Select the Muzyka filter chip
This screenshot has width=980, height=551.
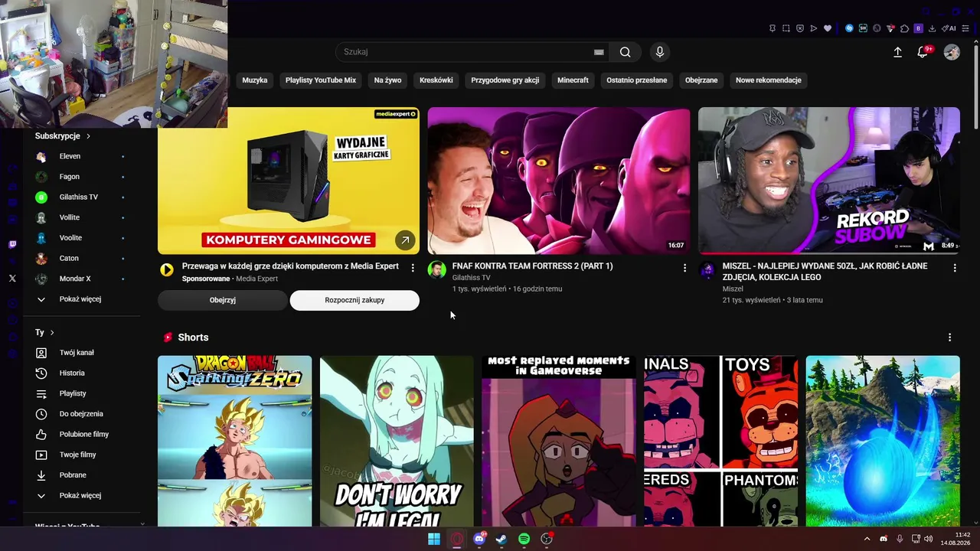pos(255,80)
